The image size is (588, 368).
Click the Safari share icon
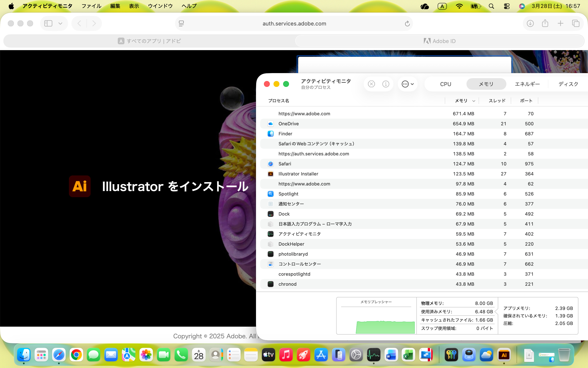tap(545, 23)
